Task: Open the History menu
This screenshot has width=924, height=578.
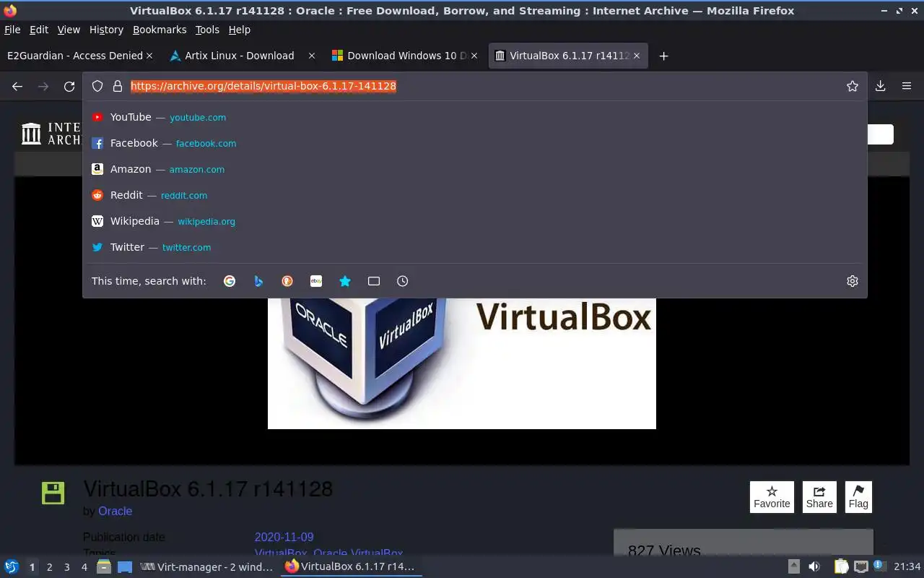Action: coord(106,30)
